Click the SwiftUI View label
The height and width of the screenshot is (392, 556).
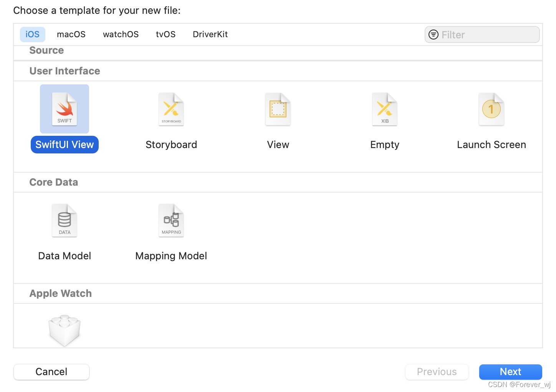click(x=65, y=145)
